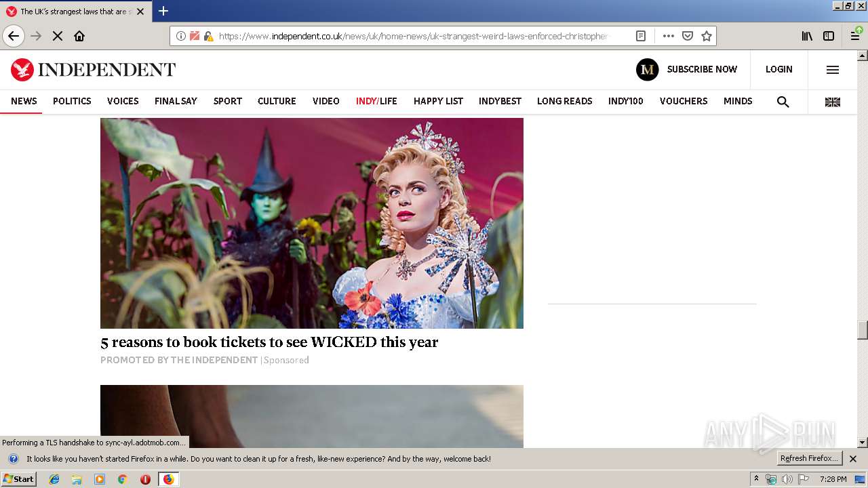Open the site hamburger menu
This screenshot has width=868, height=488.
point(833,69)
